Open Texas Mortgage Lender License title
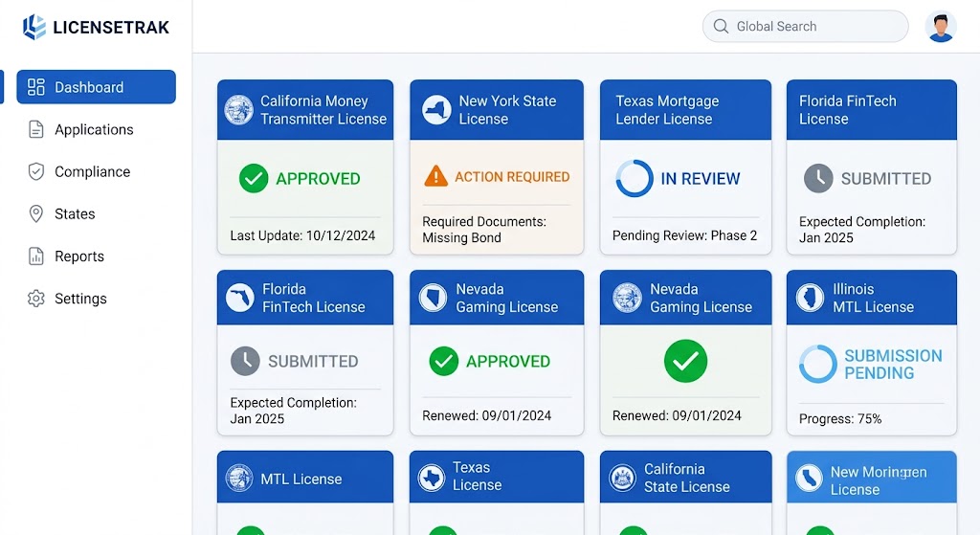 pyautogui.click(x=667, y=110)
